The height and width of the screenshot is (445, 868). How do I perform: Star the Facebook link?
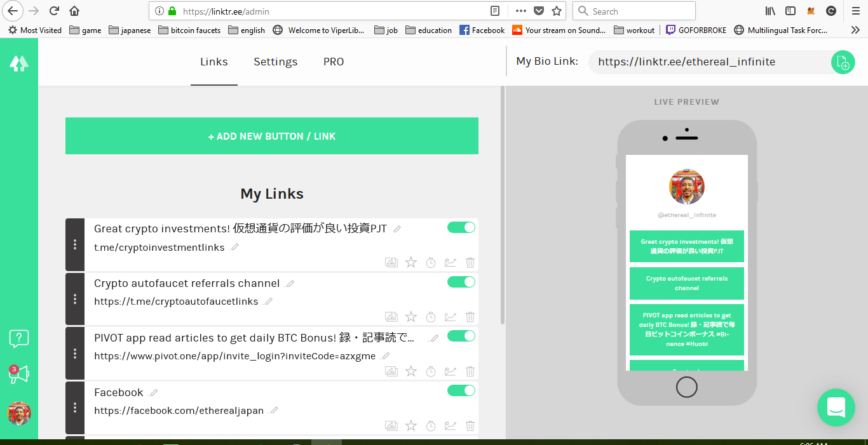point(411,426)
